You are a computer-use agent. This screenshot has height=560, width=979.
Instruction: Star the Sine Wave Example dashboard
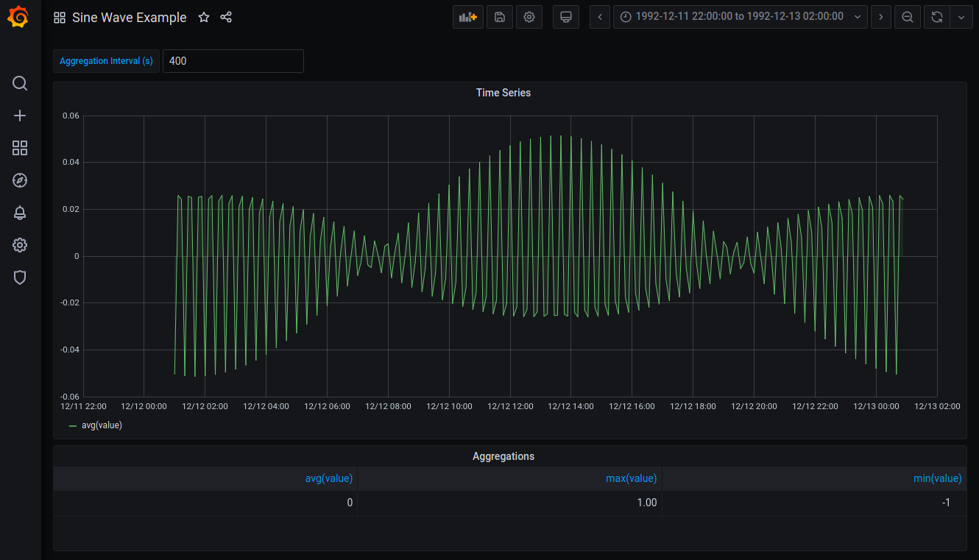pos(204,17)
